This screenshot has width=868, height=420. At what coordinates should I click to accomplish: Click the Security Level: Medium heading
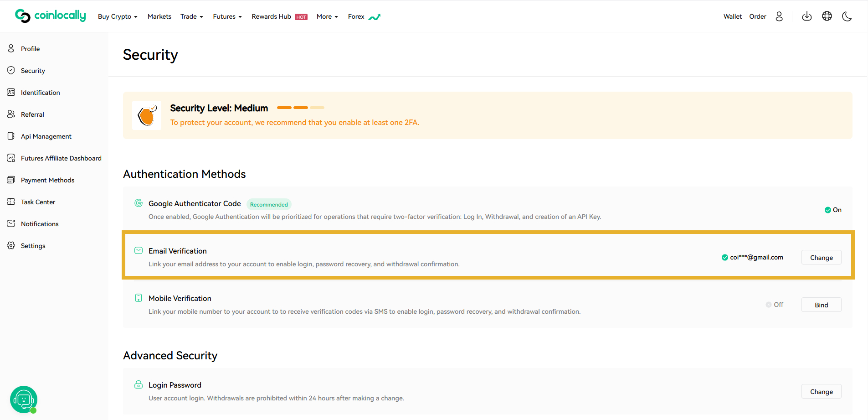[x=219, y=108]
